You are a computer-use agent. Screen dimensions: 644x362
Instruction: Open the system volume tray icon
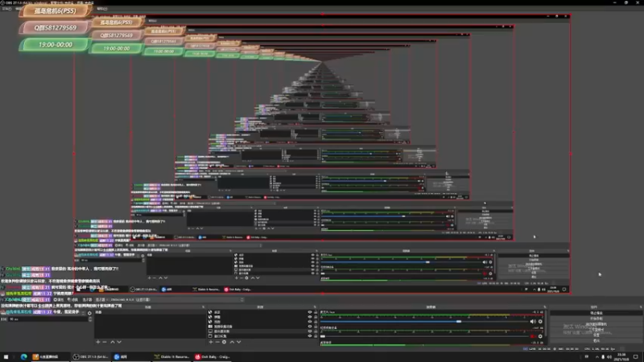[x=609, y=357]
